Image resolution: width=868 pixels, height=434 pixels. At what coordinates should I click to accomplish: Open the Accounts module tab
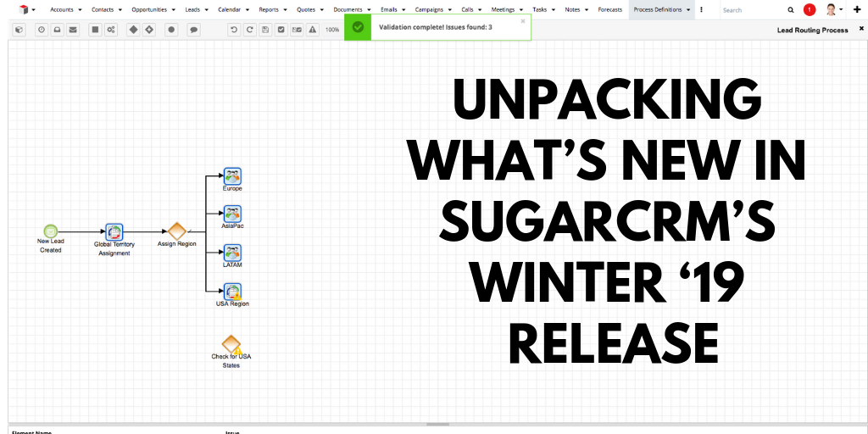click(61, 9)
